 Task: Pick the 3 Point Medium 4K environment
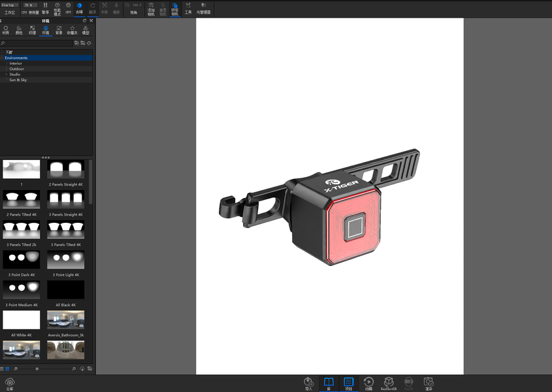(22, 290)
